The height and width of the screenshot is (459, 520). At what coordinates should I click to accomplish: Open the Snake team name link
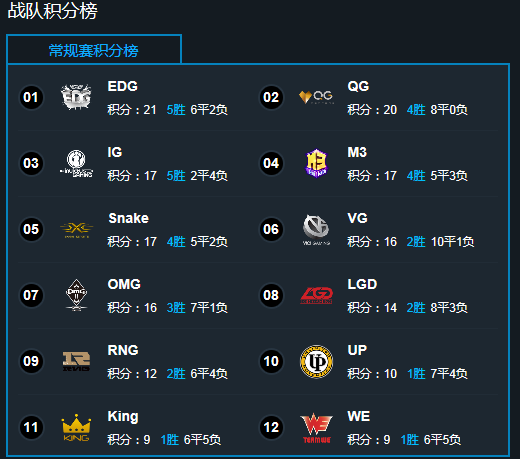point(129,218)
